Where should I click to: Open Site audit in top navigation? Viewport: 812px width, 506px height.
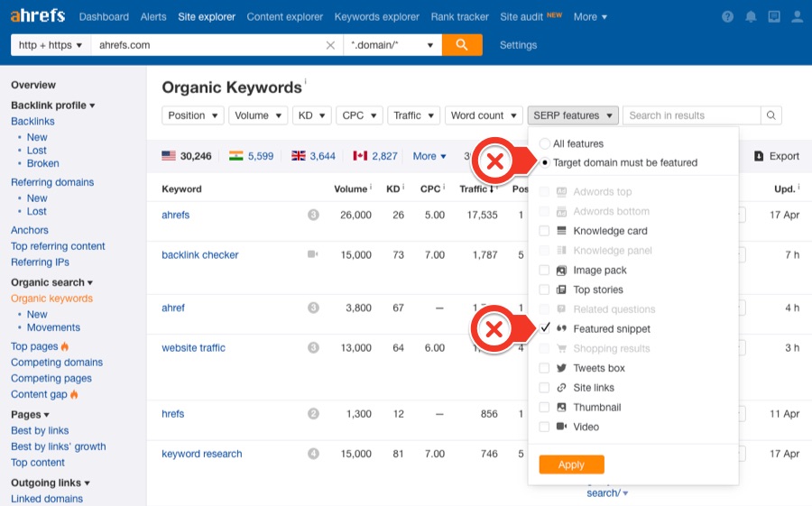click(x=521, y=16)
